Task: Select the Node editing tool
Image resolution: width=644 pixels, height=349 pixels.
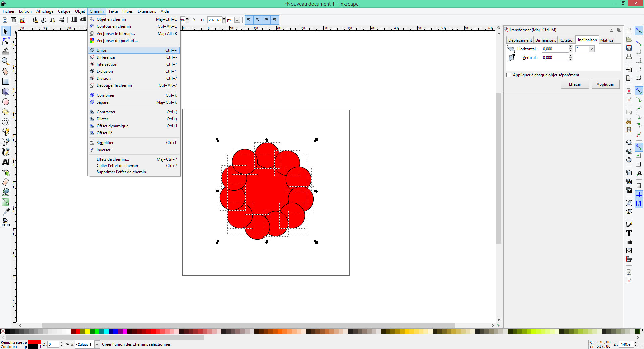Action: 5,41
